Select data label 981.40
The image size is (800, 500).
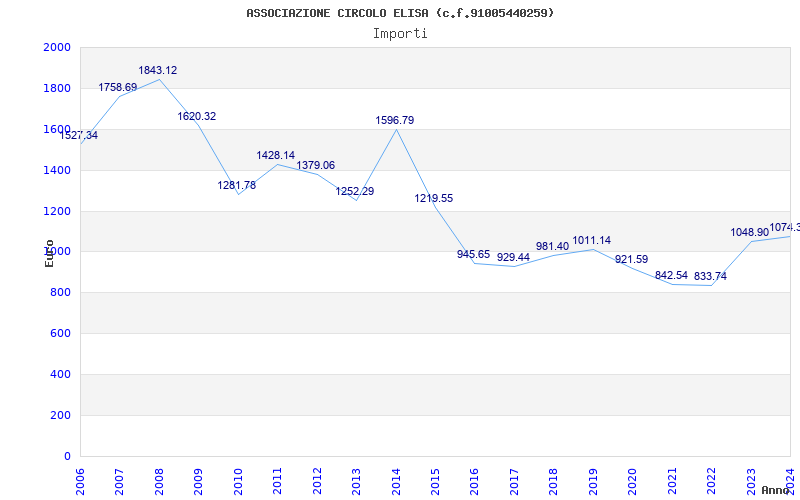click(553, 246)
